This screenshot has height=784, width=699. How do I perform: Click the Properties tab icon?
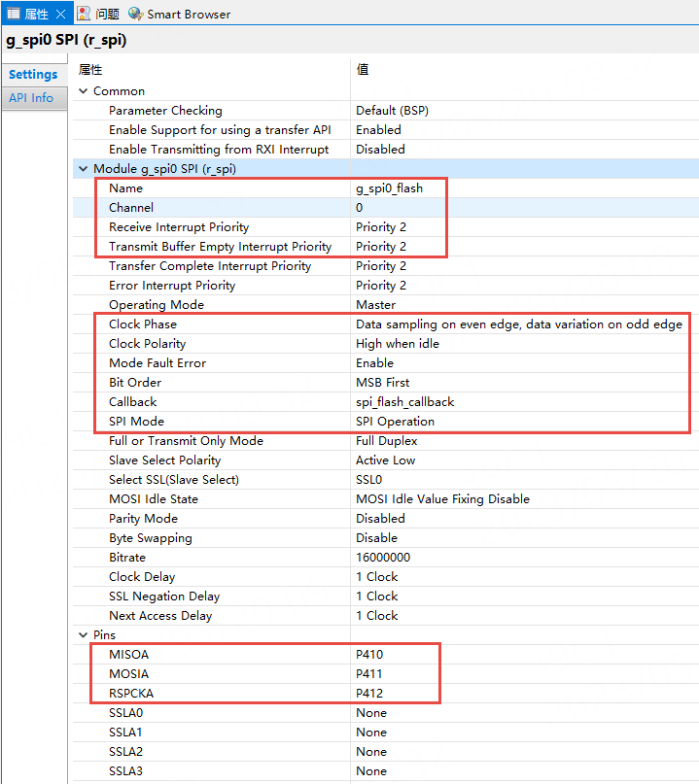pyautogui.click(x=14, y=14)
